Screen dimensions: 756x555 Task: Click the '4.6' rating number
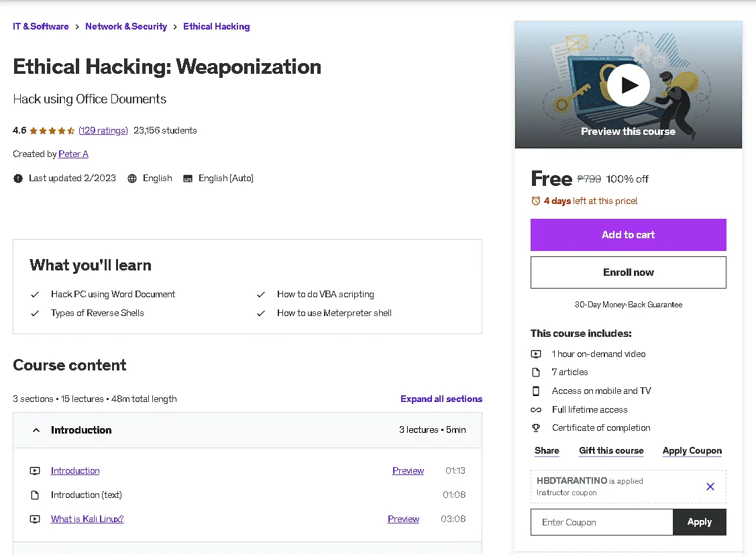(19, 131)
